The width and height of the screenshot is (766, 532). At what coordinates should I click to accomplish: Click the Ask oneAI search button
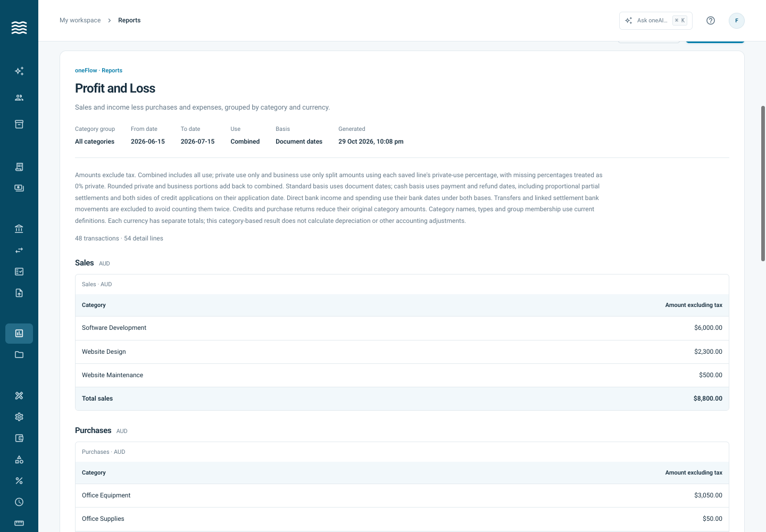[656, 21]
